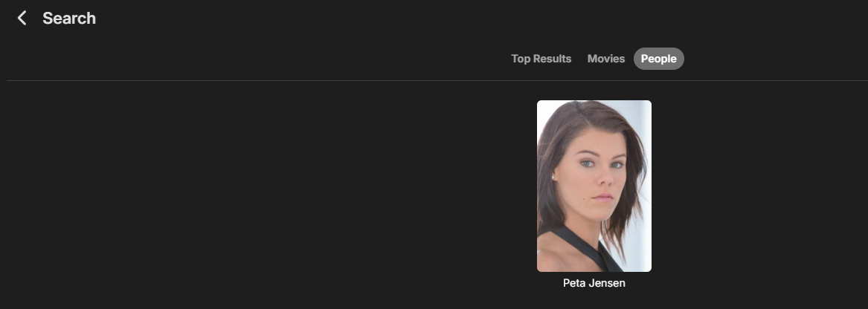Viewport: 868px width, 309px height.
Task: Open the Peta Jensen portrait thumbnail
Action: click(594, 186)
